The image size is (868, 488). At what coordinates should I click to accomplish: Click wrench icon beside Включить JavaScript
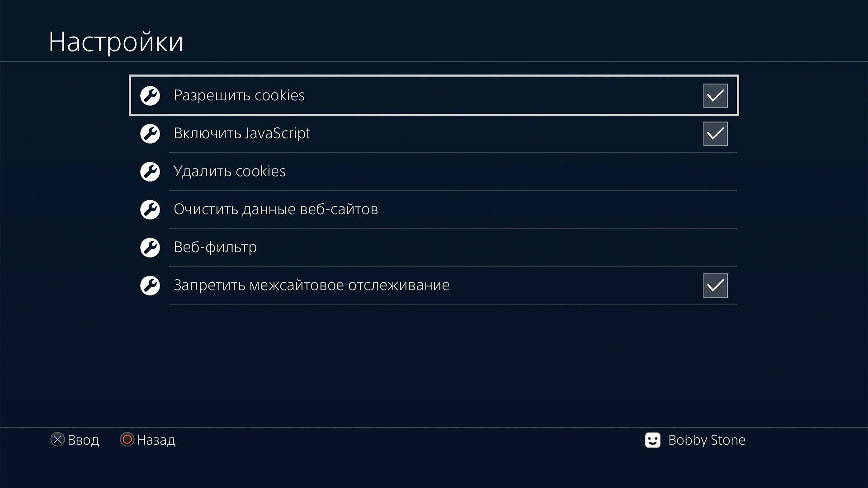tap(150, 134)
